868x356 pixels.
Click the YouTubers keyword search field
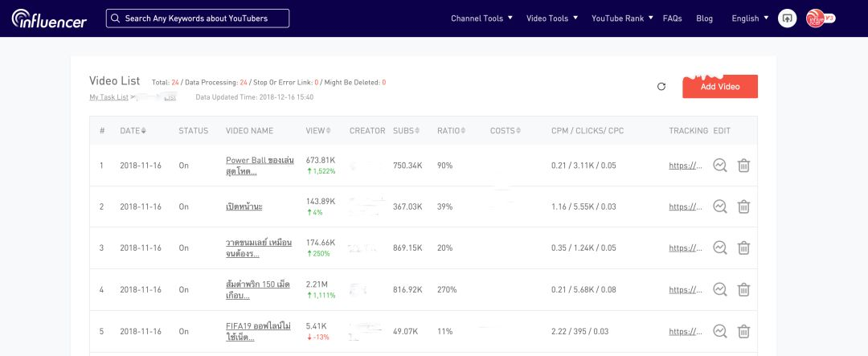198,18
